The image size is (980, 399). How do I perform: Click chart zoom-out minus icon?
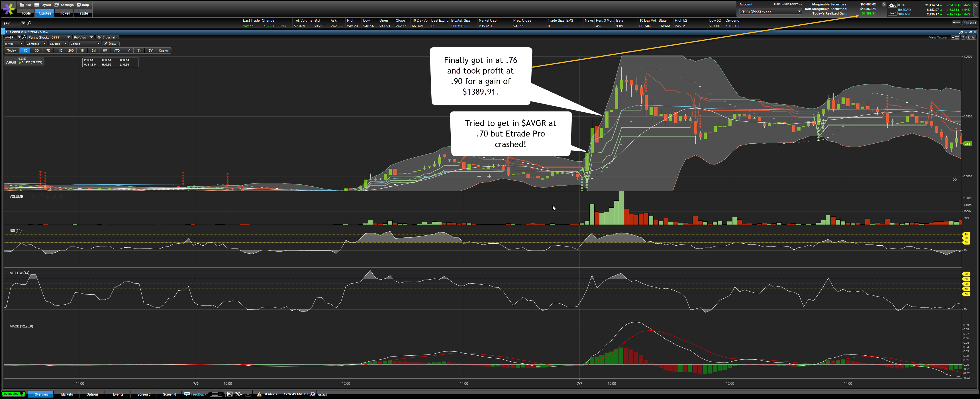(479, 176)
